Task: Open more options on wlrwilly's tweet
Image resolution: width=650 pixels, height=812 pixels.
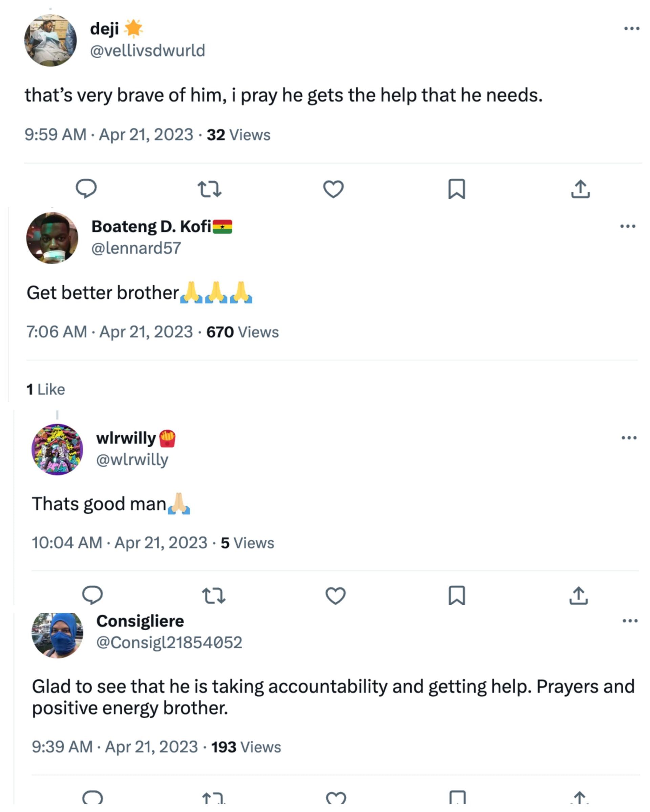Action: click(x=629, y=438)
